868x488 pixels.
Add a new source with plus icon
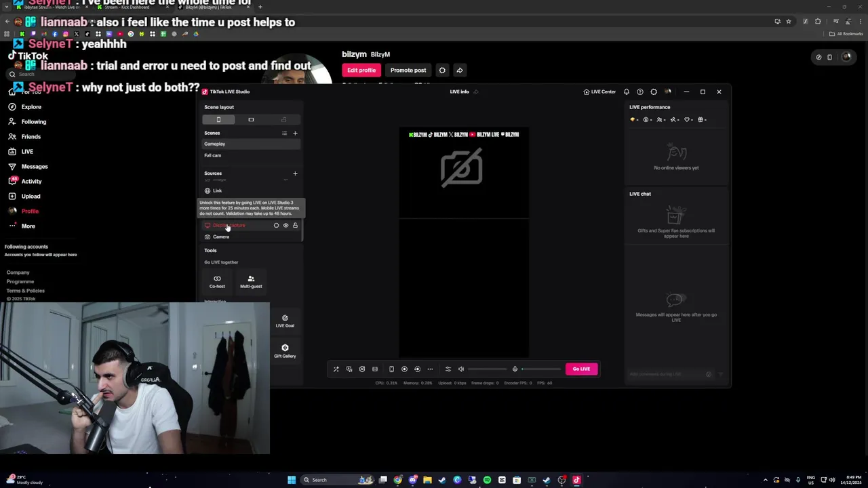click(295, 174)
